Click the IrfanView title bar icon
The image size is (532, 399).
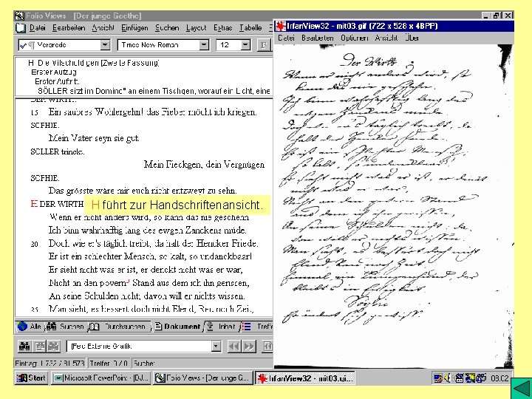click(x=280, y=26)
